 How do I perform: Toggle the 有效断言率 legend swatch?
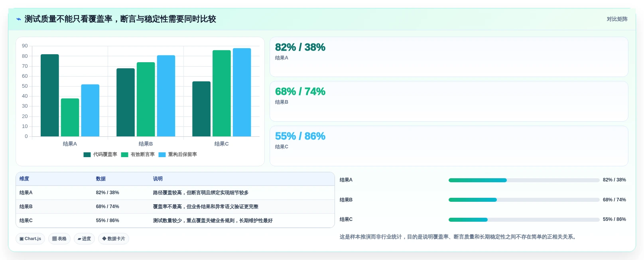point(124,155)
